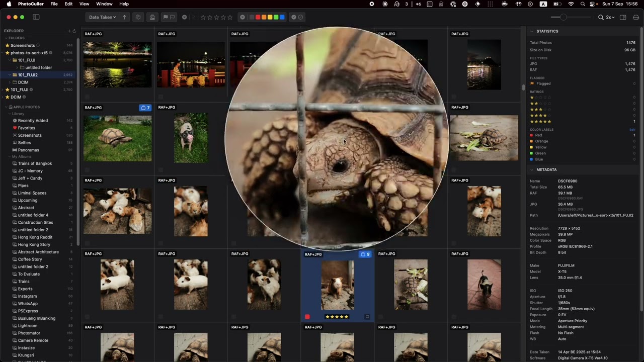Click the unedited slashed-circle filter icon

300,17
